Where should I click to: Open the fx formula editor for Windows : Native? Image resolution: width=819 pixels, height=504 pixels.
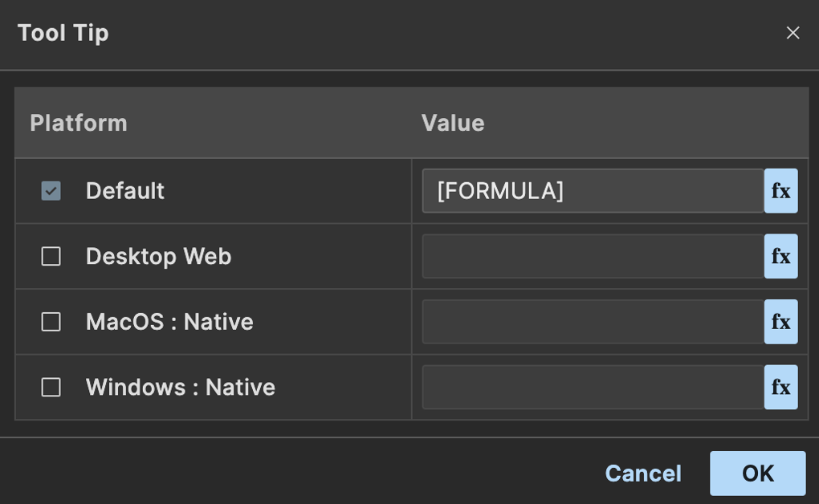(x=781, y=387)
